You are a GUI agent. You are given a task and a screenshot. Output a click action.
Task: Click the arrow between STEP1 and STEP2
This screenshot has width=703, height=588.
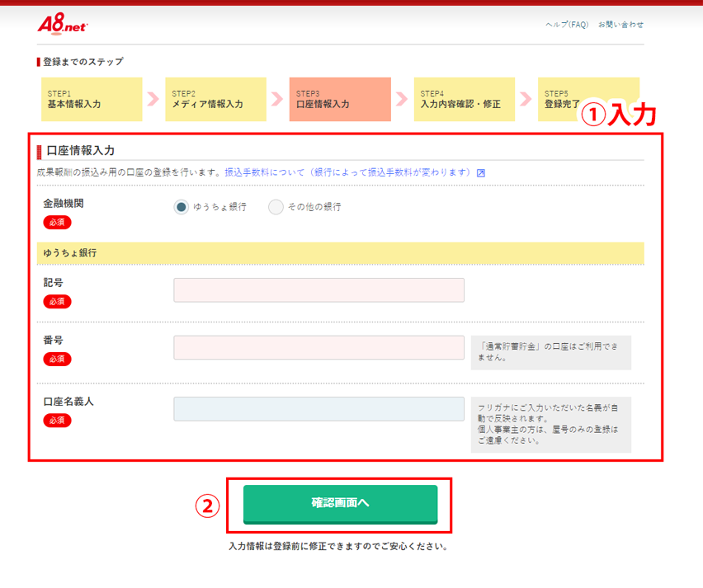pyautogui.click(x=153, y=100)
